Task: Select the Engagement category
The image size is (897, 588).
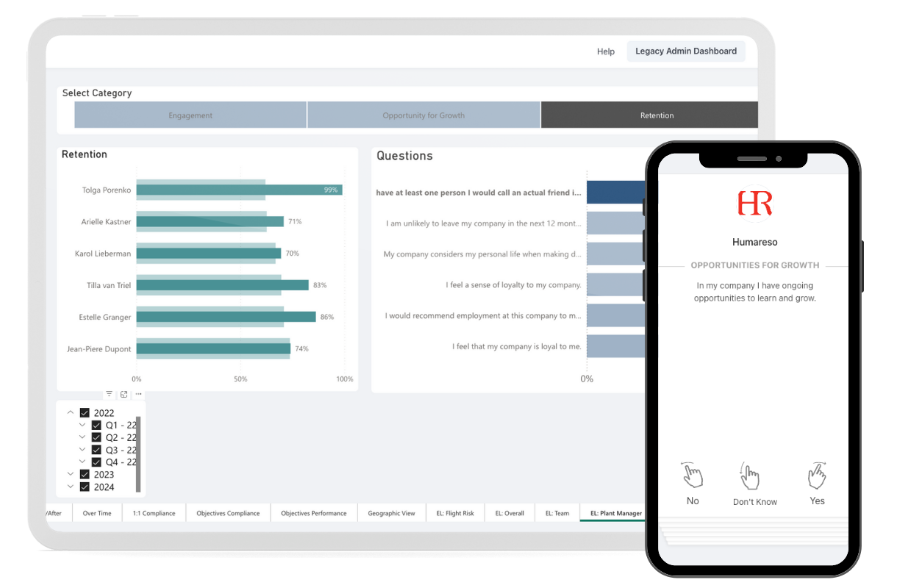Action: (190, 115)
